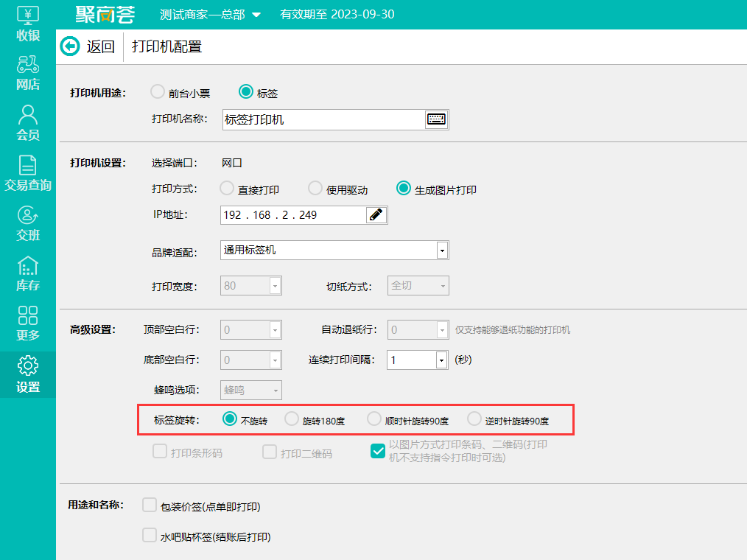Check the 水吧贴杯签 checkbox
This screenshot has height=560, width=747.
point(150,536)
